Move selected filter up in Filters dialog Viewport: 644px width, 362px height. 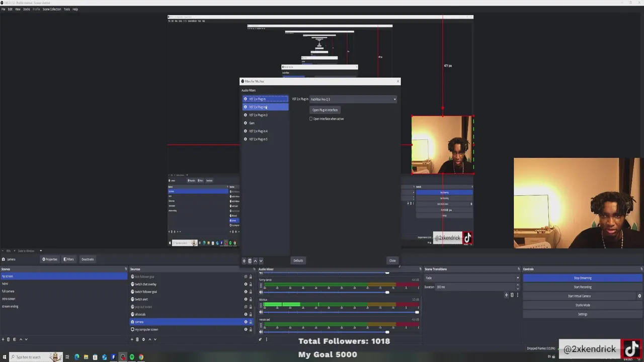(255, 261)
